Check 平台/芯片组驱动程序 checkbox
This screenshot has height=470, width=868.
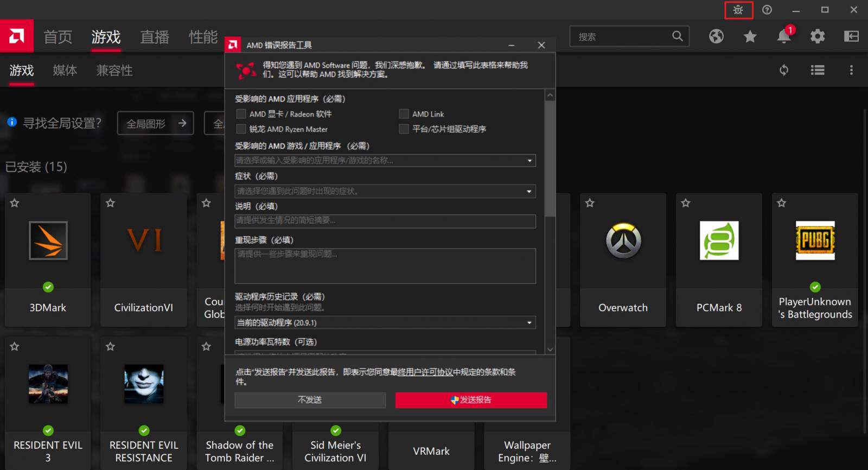tap(404, 129)
